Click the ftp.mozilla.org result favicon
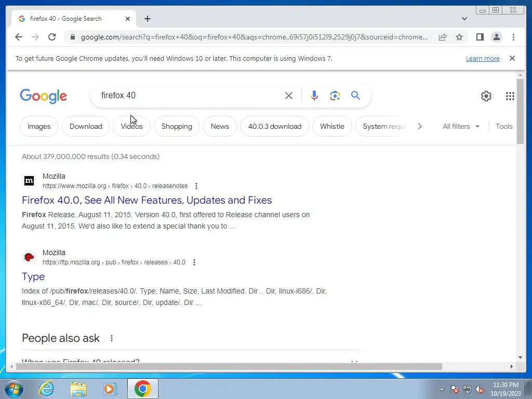Image resolution: width=532 pixels, height=399 pixels. (29, 257)
